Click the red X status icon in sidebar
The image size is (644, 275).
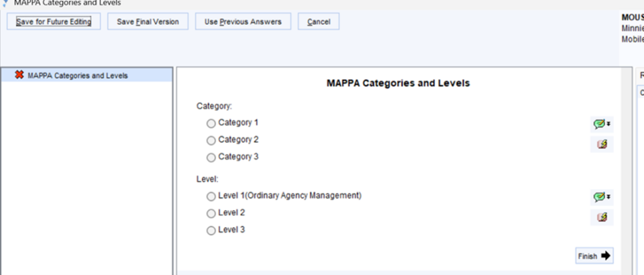pos(18,76)
